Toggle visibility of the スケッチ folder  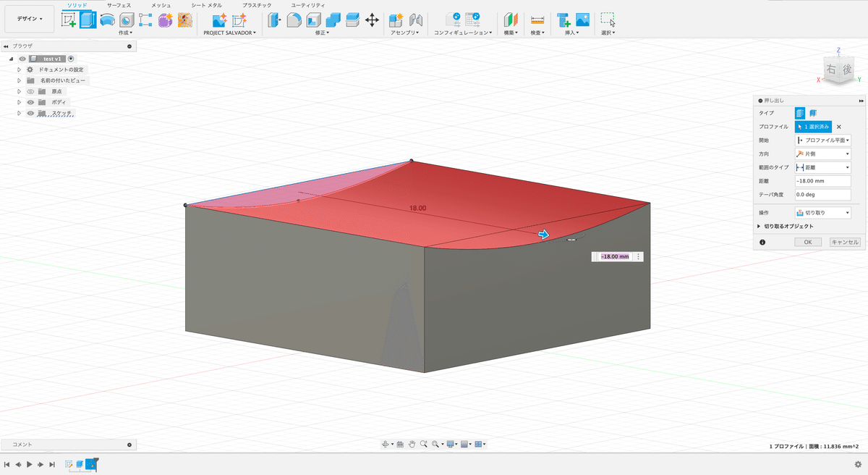click(30, 114)
